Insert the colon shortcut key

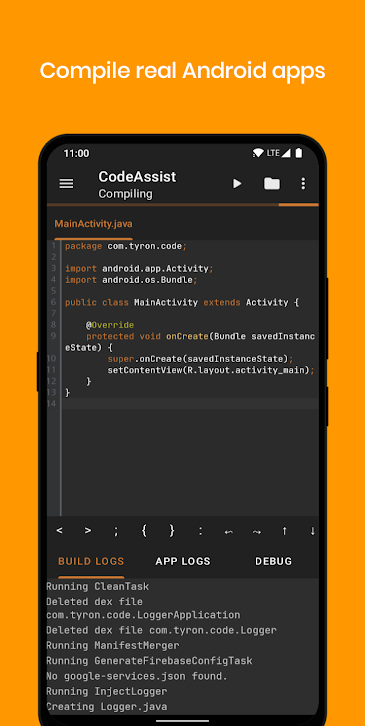pos(200,532)
